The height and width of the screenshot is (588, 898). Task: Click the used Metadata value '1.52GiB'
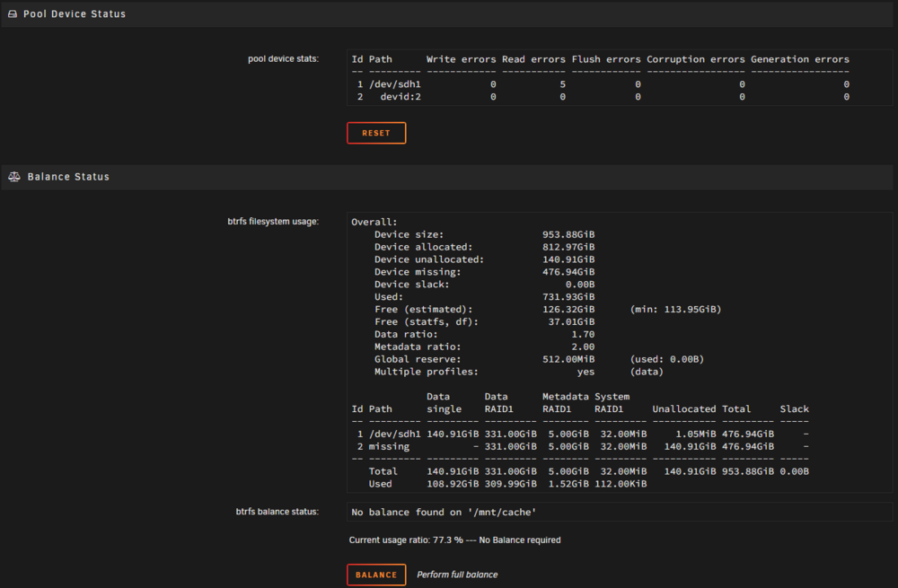(568, 484)
